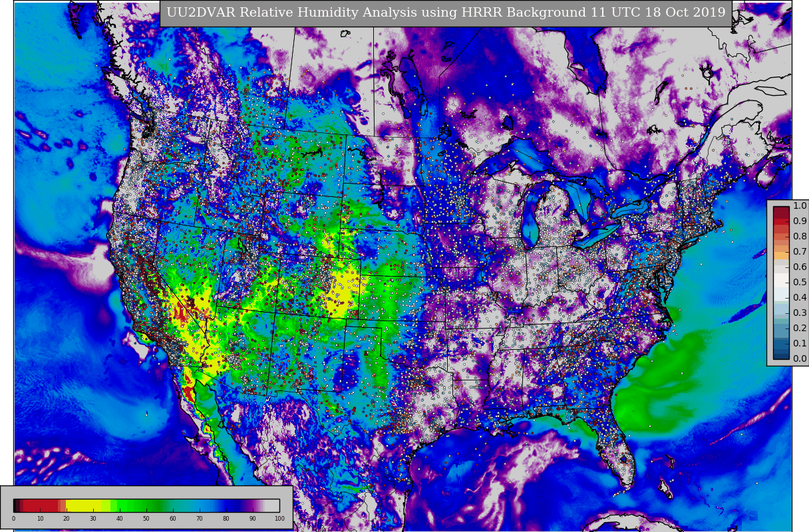The height and width of the screenshot is (532, 809).
Task: Click the 0.1 label on right colorbar
Action: coord(800,343)
